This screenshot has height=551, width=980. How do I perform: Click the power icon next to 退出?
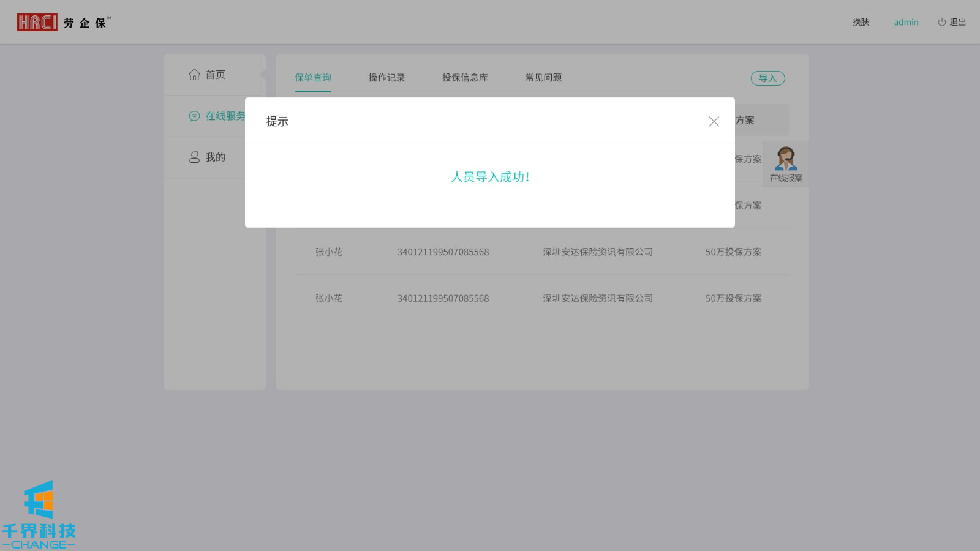tap(941, 22)
